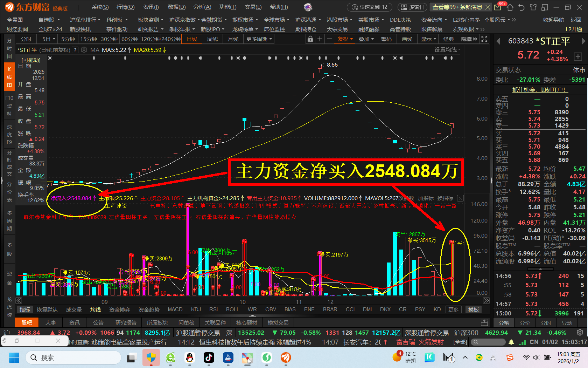Switch chart period to 周线
The image size is (588, 368).
(212, 39)
